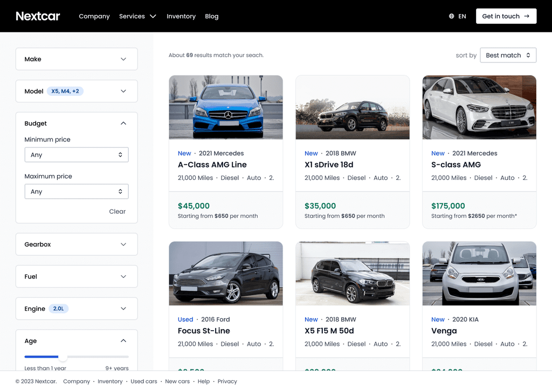552x392 pixels.
Task: Clear the budget filter
Action: [x=117, y=211]
